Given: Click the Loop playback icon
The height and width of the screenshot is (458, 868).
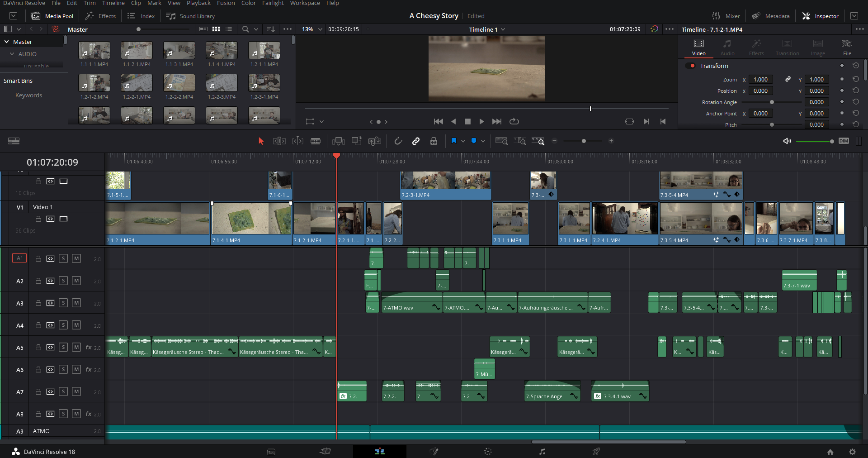Looking at the screenshot, I should point(514,121).
